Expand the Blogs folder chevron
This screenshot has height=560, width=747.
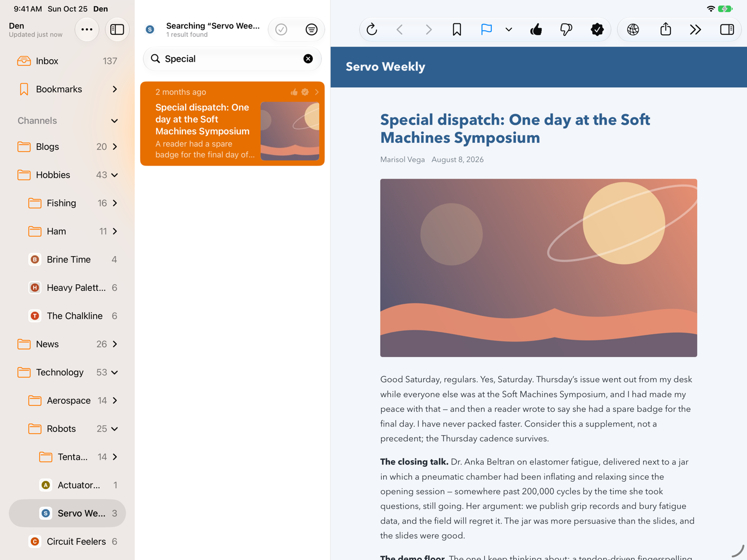pos(115,147)
